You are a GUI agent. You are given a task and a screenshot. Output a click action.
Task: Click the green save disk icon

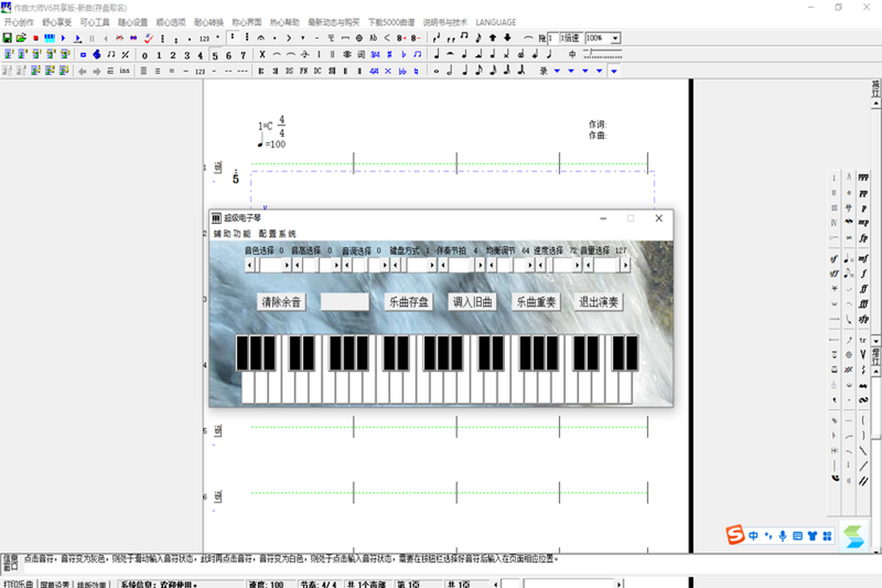coord(7,37)
